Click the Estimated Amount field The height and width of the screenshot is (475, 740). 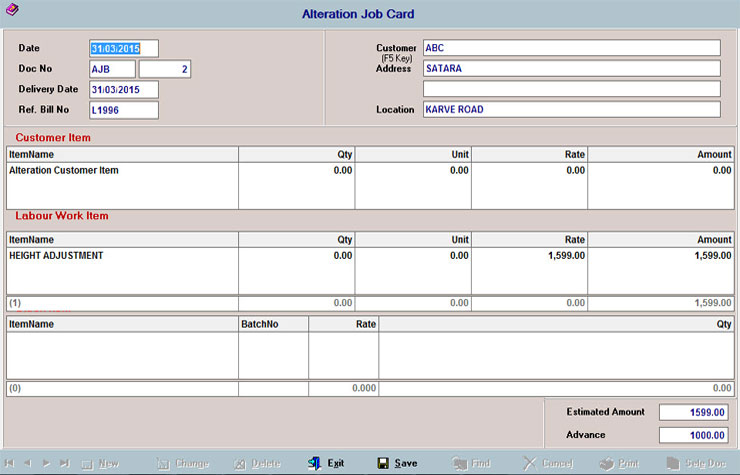(x=694, y=412)
